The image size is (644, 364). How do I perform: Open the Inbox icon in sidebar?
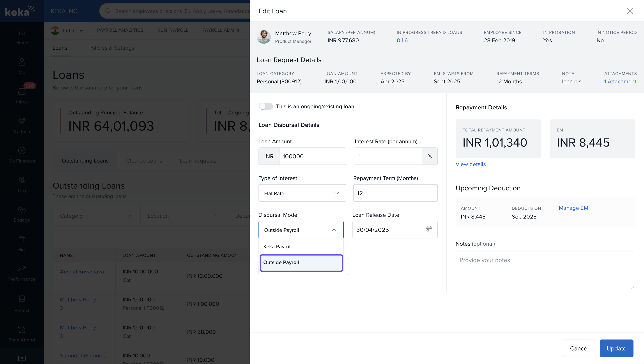22,92
